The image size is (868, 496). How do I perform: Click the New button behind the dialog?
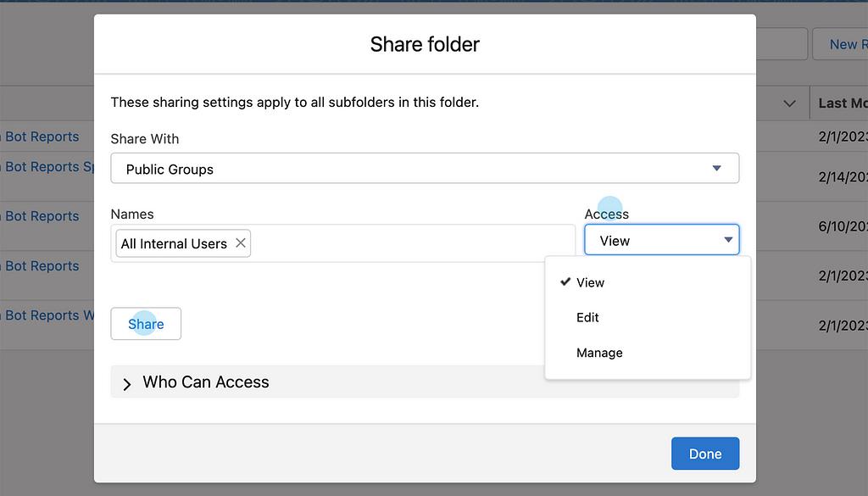[843, 45]
